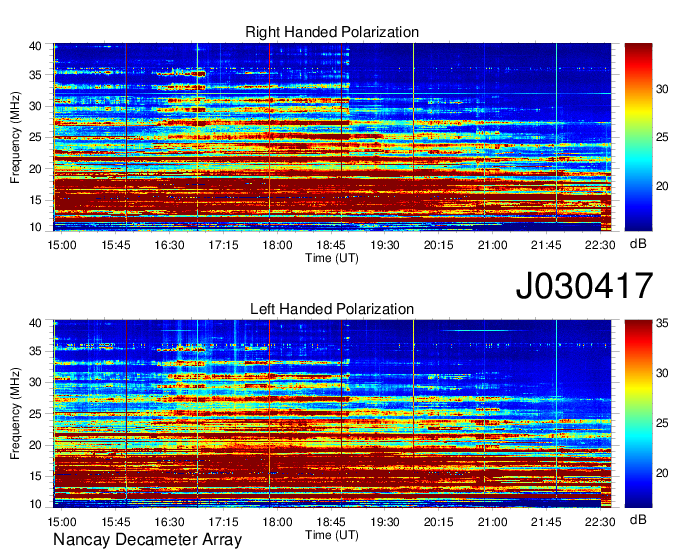Click the 40 MHz frequency tick on the bottom plot
This screenshot has height=552, width=680.
35,323
